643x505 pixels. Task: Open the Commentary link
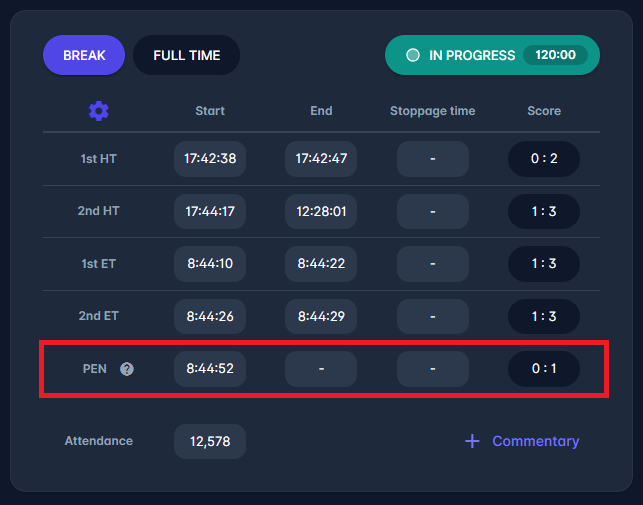[535, 441]
